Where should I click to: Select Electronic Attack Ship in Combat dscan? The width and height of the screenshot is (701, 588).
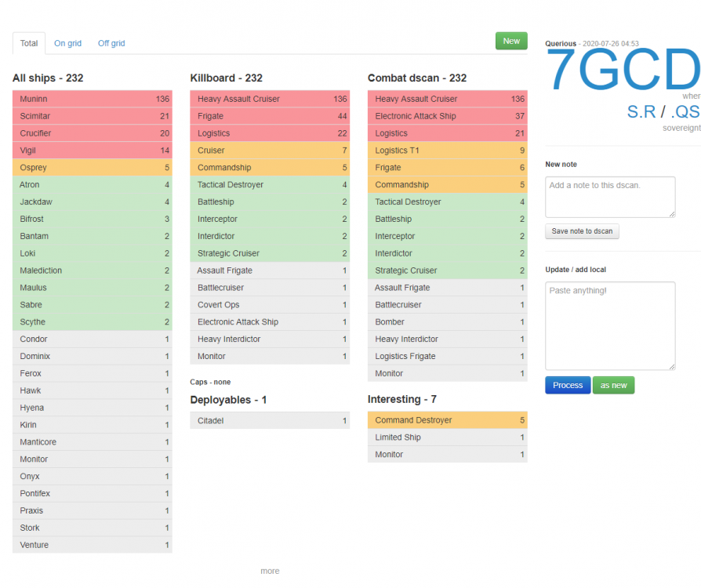[x=447, y=116]
